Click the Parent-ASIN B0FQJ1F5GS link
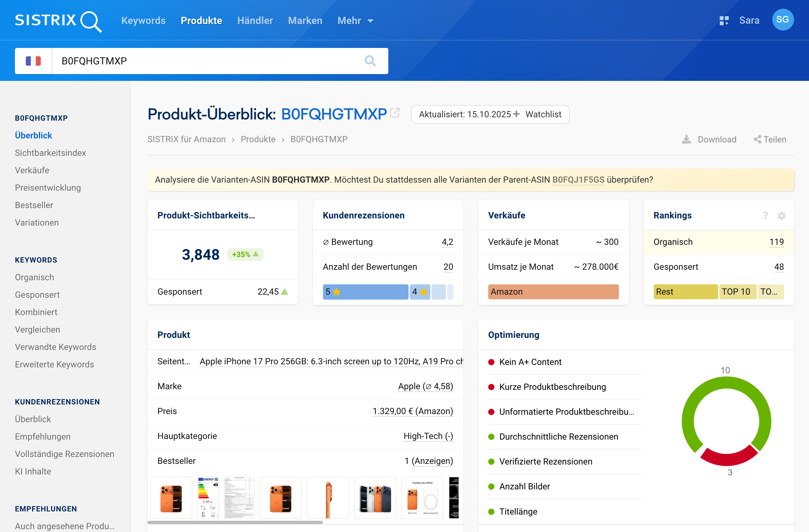The image size is (809, 532). (578, 180)
